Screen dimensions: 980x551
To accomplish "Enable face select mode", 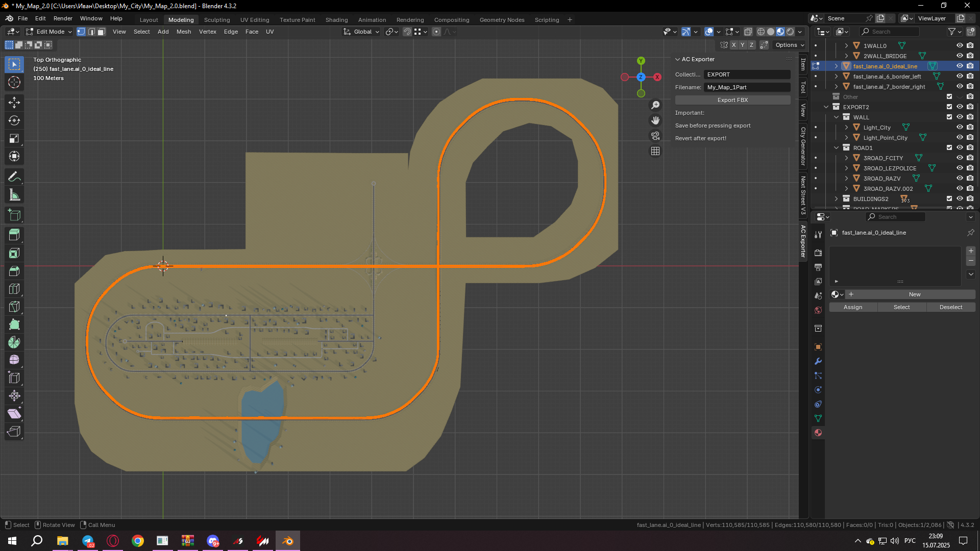I will [102, 32].
